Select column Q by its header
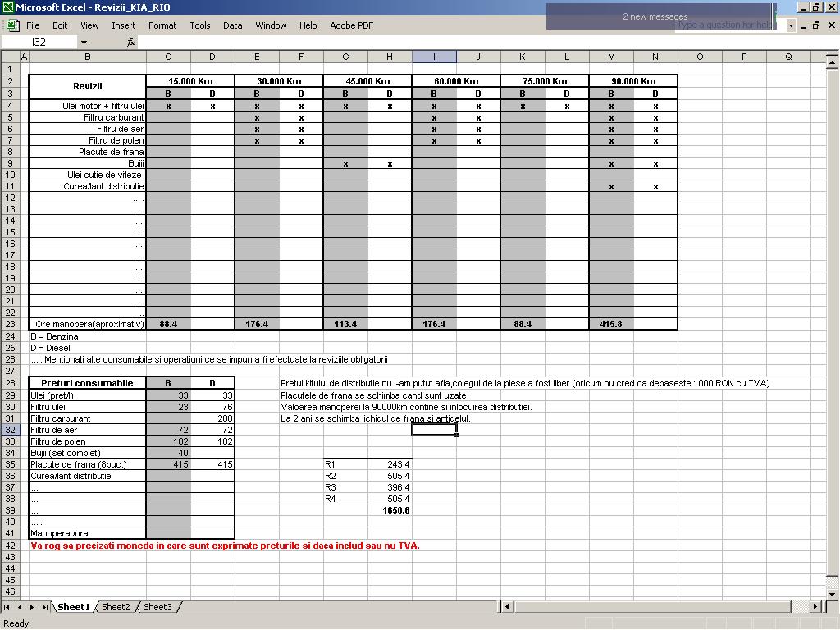 point(788,57)
